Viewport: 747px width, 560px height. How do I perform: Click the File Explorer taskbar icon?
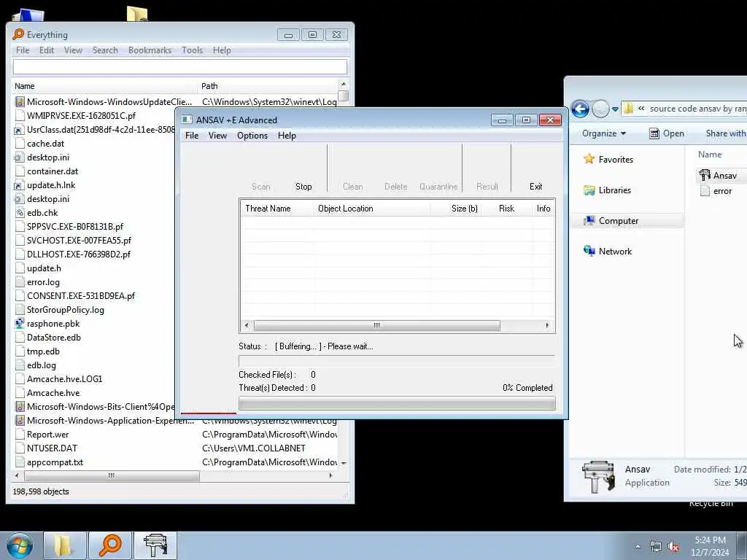(x=64, y=545)
